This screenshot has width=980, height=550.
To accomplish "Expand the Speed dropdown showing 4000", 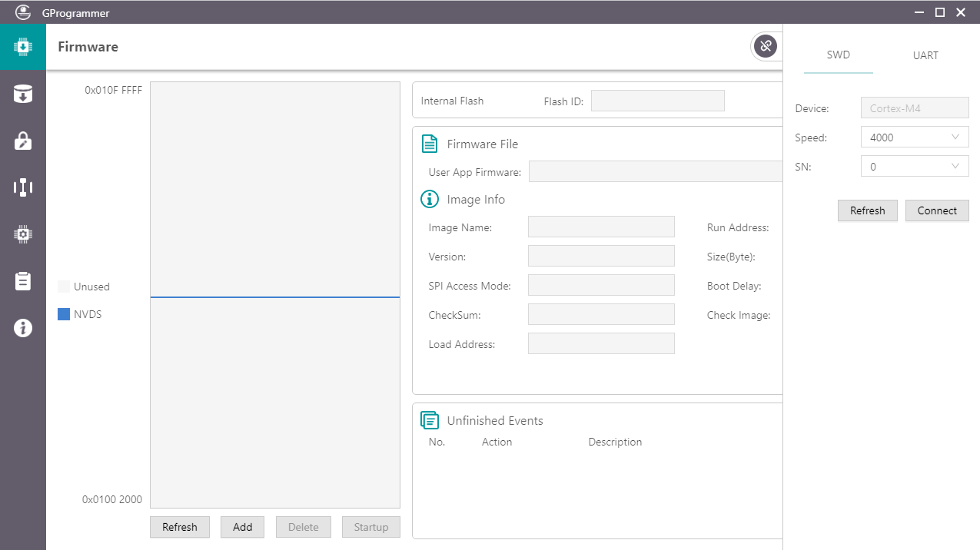I will click(915, 137).
